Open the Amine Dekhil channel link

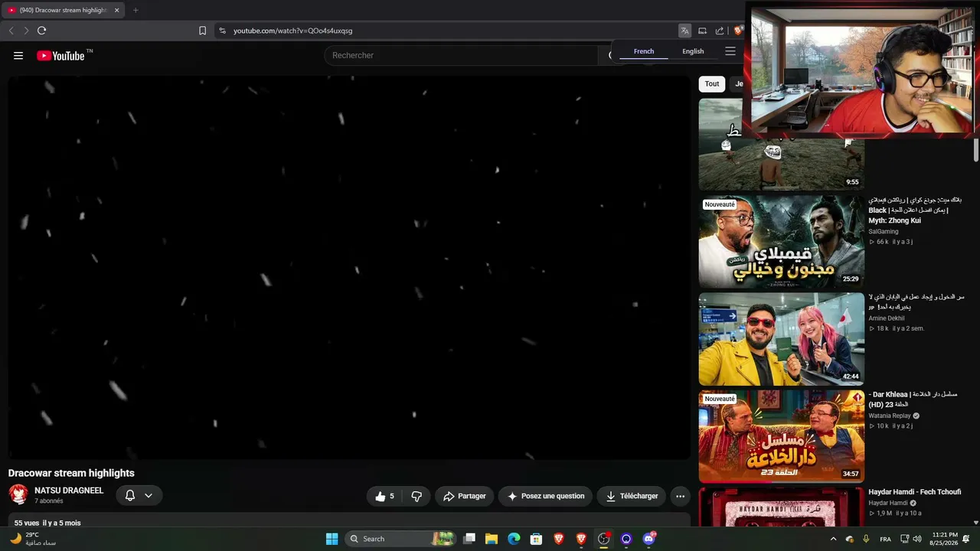pyautogui.click(x=887, y=318)
